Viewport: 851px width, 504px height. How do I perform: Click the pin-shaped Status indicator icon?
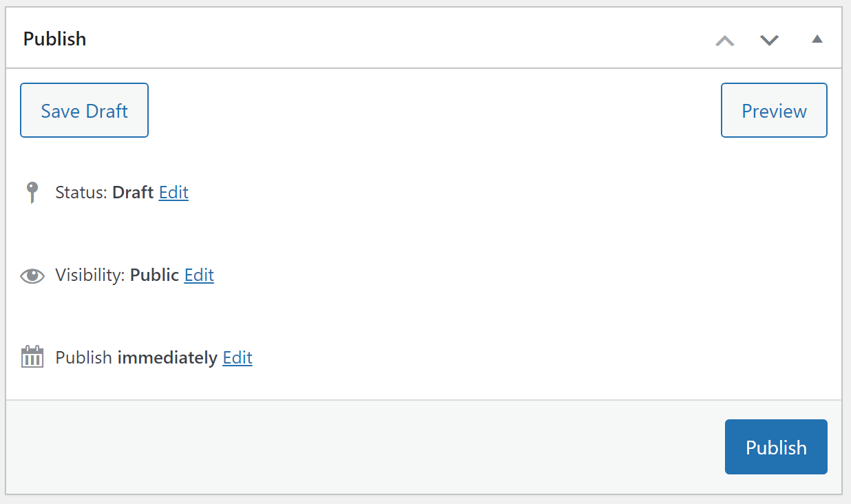(32, 192)
